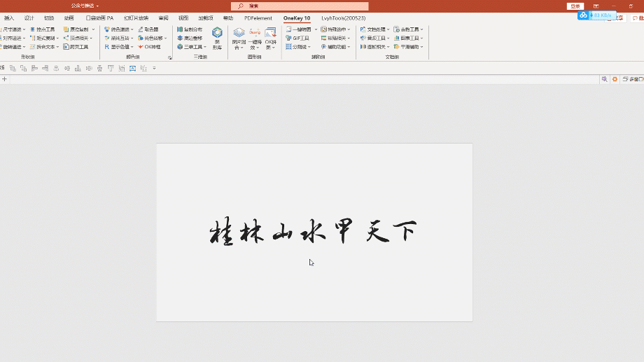
Task: Click the 文档处理 icon
Action: [x=363, y=29]
